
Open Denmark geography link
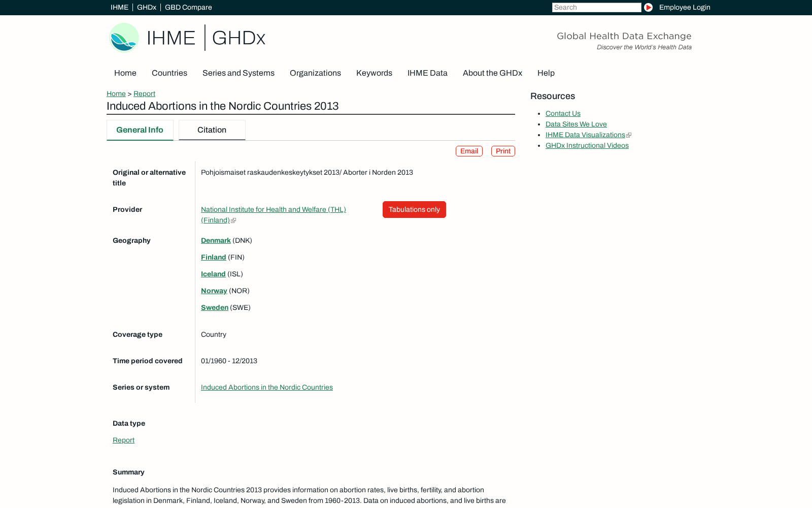point(216,241)
